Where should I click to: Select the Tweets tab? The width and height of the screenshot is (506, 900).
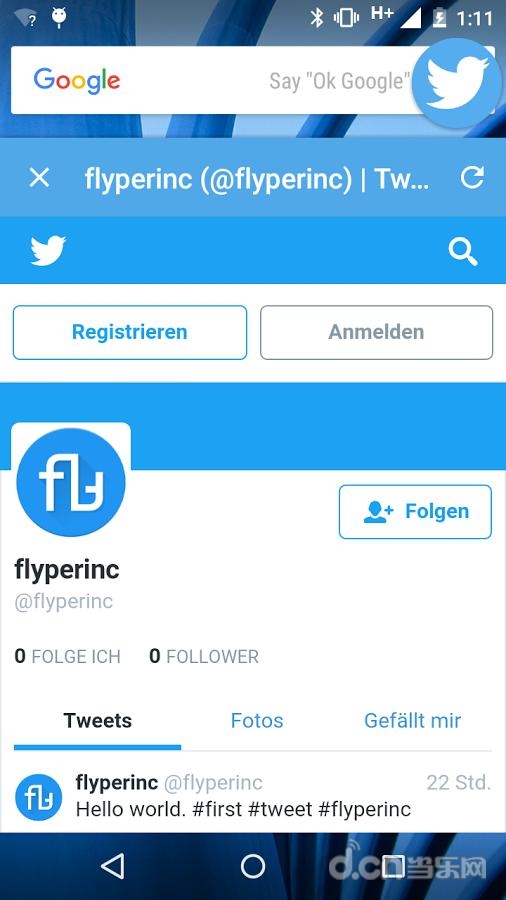click(x=98, y=721)
